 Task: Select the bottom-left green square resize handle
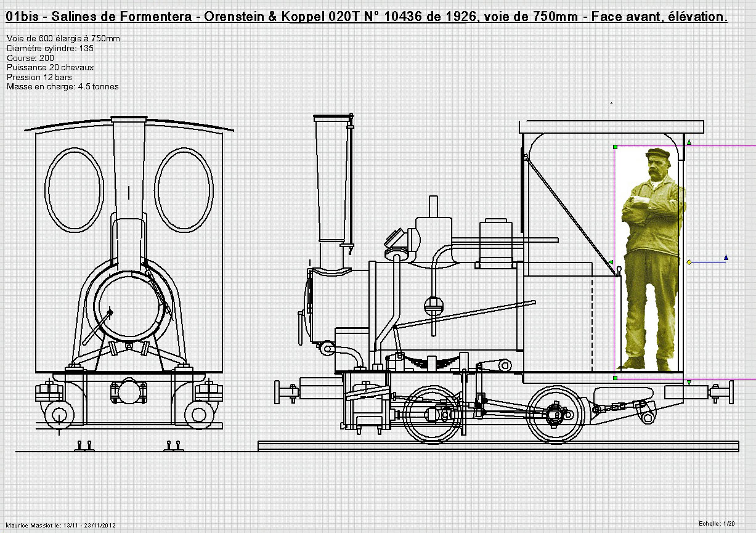point(615,377)
